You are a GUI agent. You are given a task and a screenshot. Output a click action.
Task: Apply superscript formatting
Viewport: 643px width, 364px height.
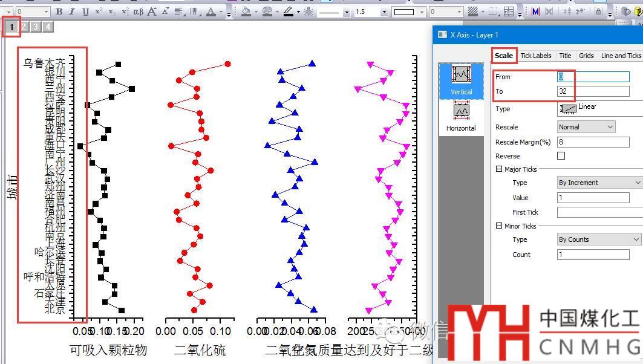click(99, 11)
